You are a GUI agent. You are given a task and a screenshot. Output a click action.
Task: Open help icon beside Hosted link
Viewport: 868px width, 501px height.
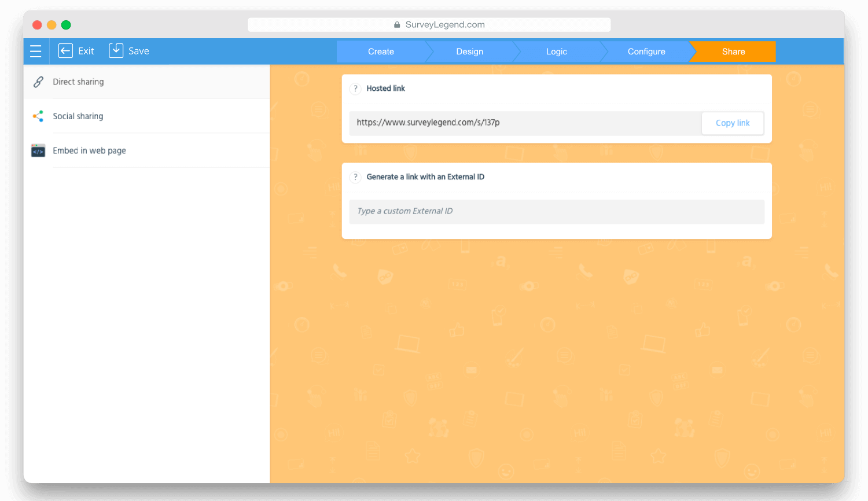click(x=355, y=89)
